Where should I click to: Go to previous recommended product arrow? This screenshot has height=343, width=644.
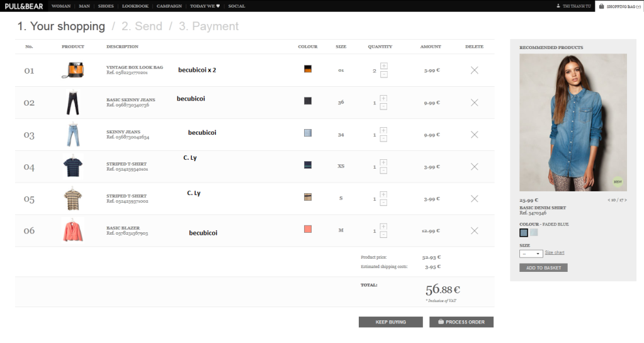(x=609, y=200)
